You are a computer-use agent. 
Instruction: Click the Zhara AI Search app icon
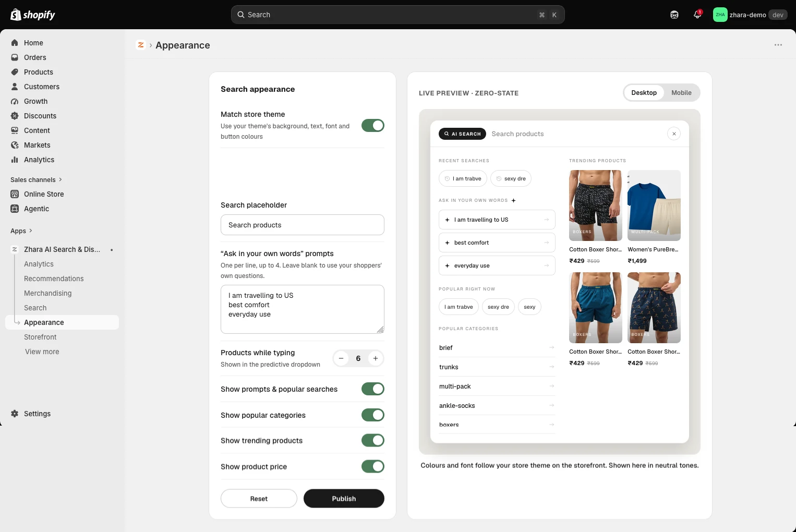pyautogui.click(x=15, y=249)
